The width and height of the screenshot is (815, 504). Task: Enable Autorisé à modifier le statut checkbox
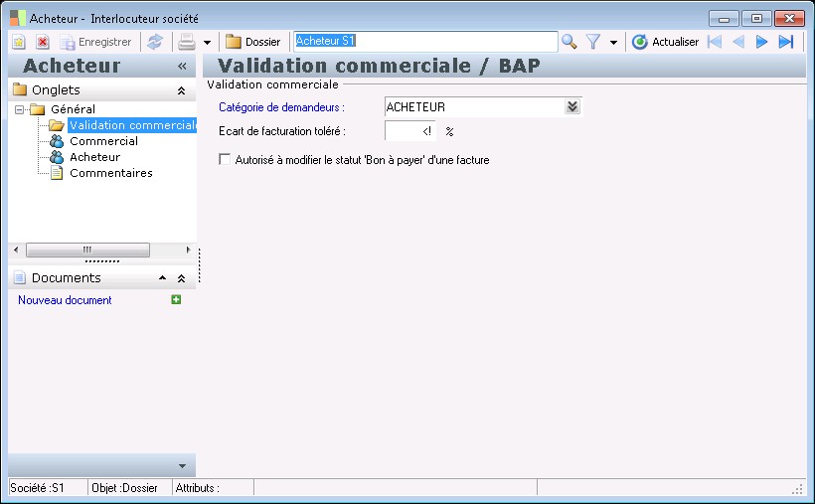[x=225, y=159]
